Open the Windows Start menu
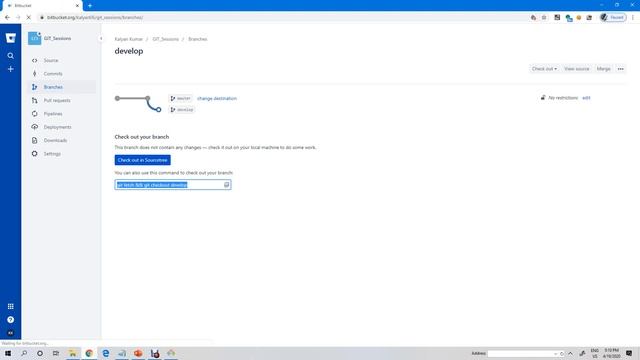 pyautogui.click(x=8, y=353)
